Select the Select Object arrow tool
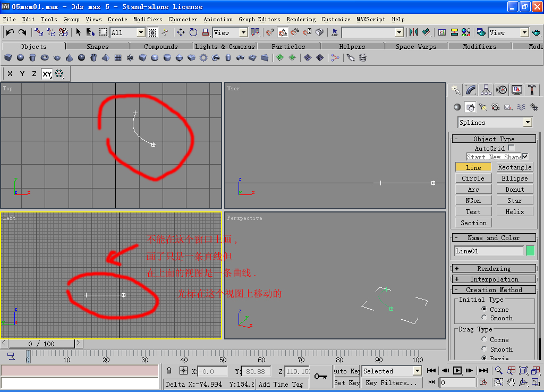 79,32
